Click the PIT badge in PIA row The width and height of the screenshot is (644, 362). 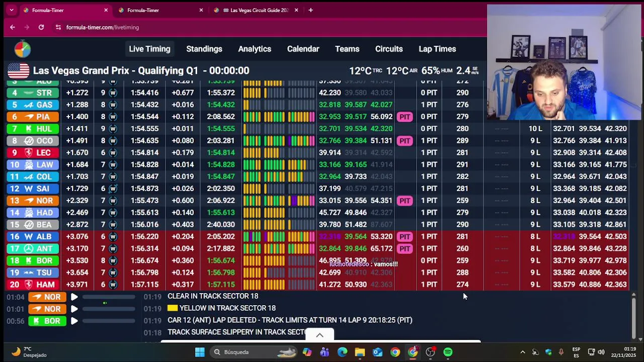click(x=405, y=117)
